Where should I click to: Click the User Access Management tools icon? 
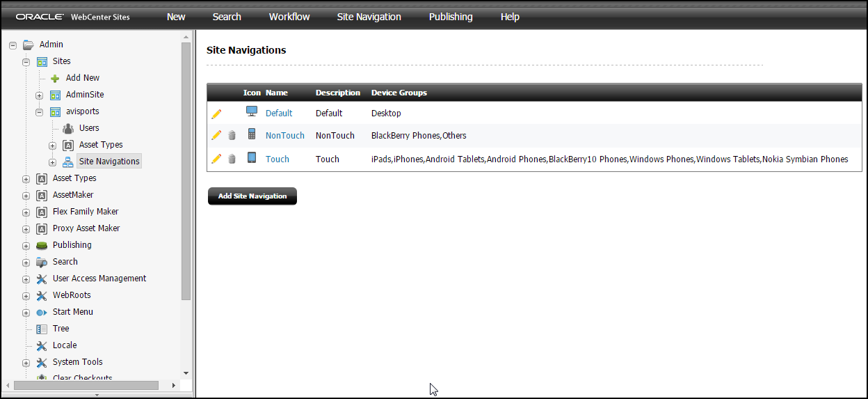click(42, 279)
